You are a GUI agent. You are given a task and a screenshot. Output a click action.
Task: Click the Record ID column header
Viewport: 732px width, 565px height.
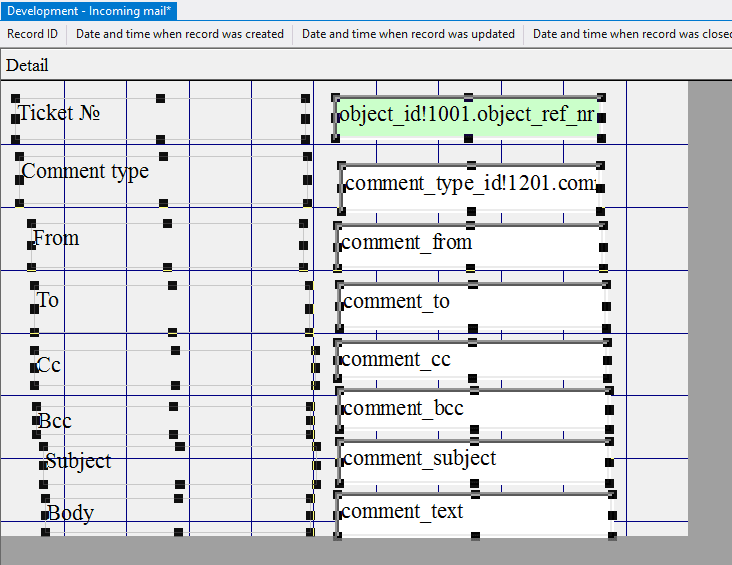coord(33,34)
